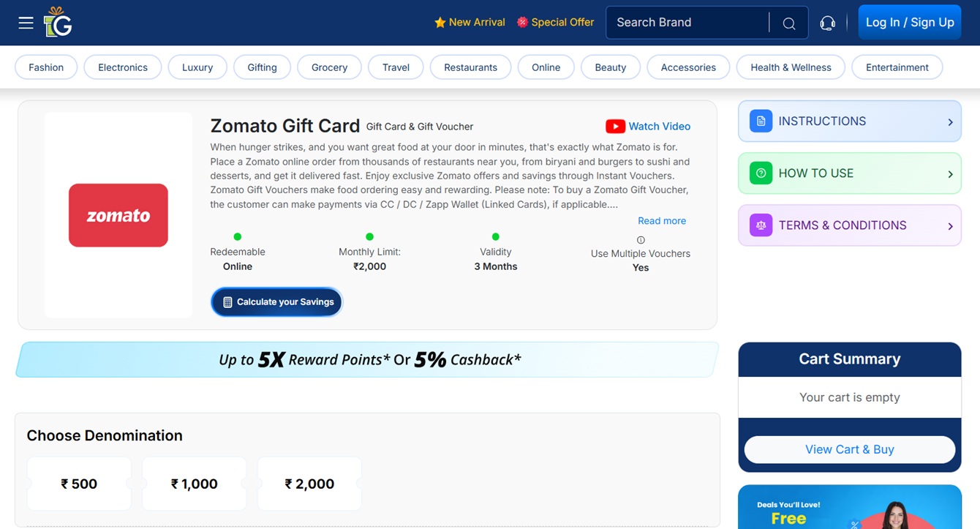Click the How To Use question icon

(761, 173)
